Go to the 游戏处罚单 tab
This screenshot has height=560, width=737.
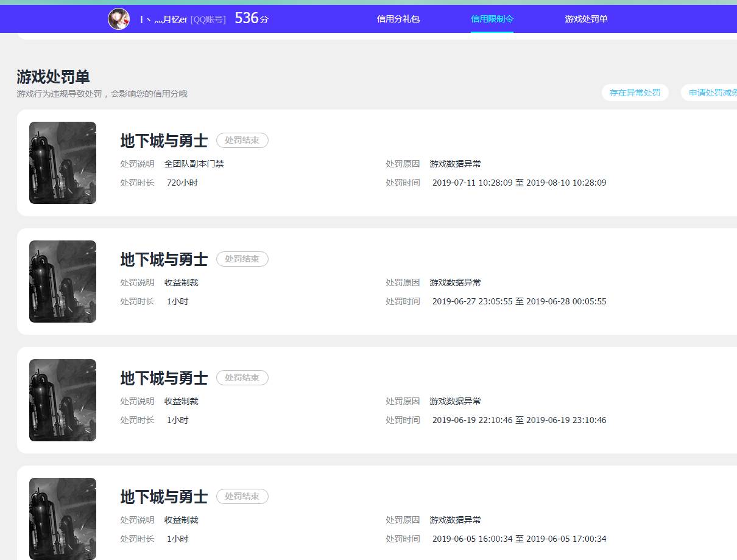[586, 19]
